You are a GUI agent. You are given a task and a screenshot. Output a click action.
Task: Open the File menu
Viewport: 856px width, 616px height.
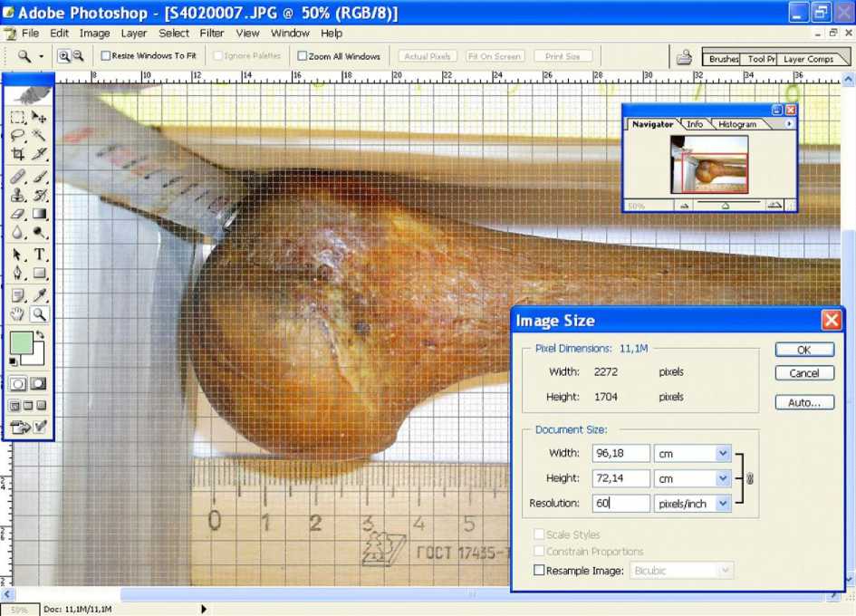click(x=30, y=34)
